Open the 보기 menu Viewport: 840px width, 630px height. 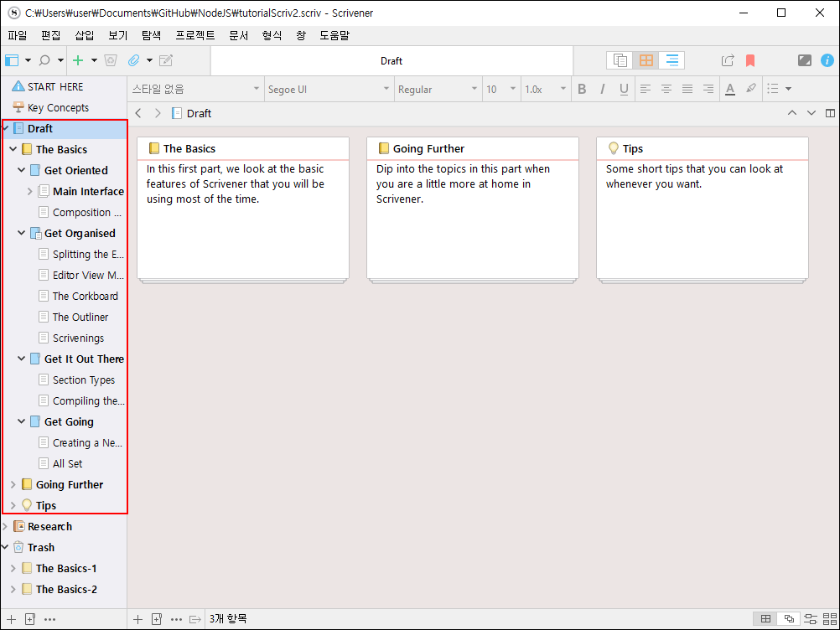pyautogui.click(x=118, y=35)
